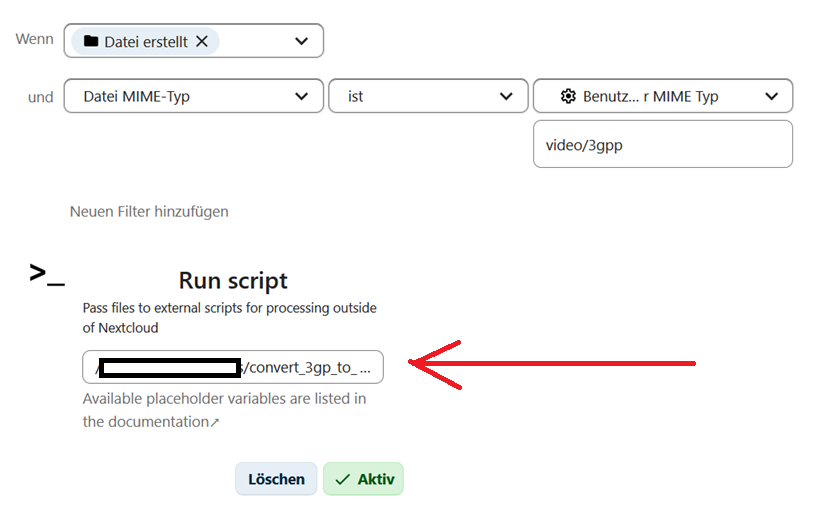This screenshot has height=510, width=837.
Task: Toggle the Aktiv status button
Action: pyautogui.click(x=363, y=479)
